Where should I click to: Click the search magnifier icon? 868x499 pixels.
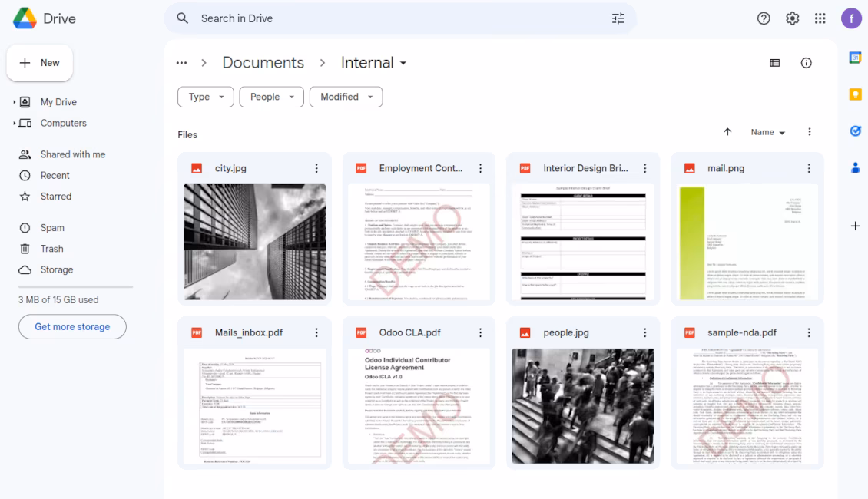(183, 18)
